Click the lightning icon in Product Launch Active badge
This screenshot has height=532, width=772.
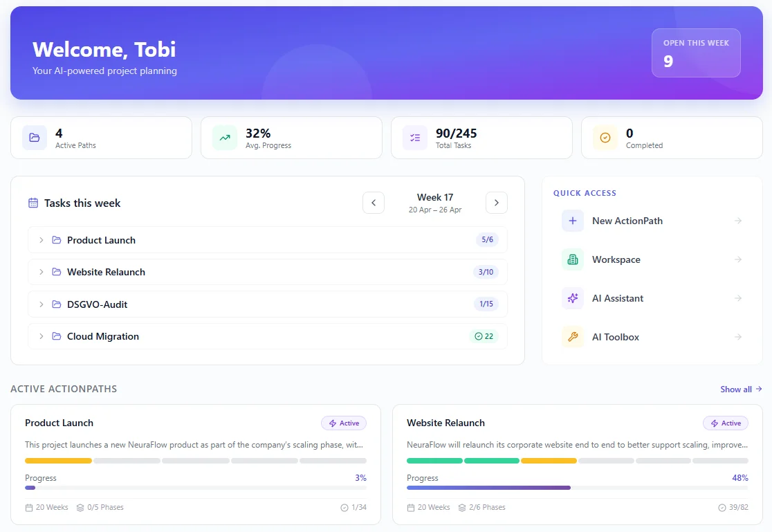pyautogui.click(x=332, y=423)
